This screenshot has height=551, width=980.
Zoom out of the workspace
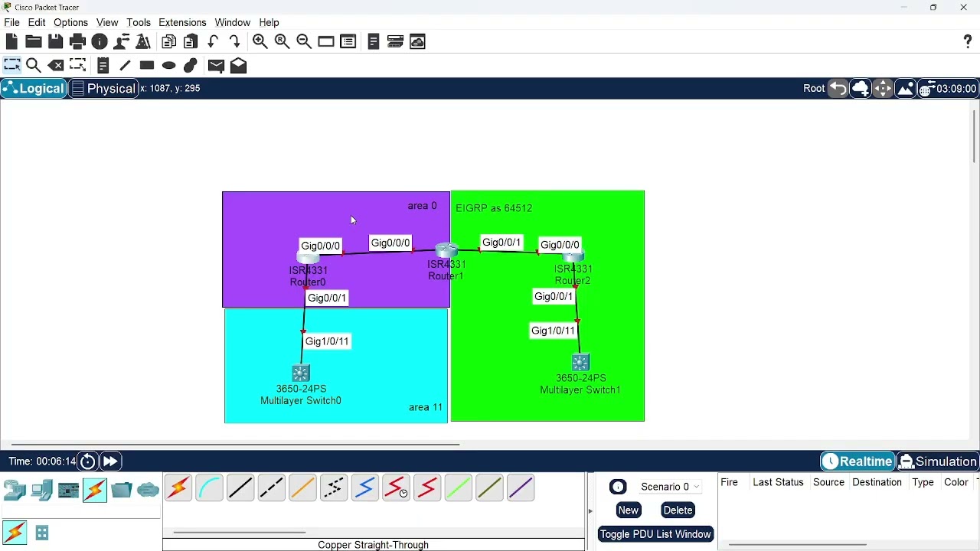click(x=304, y=41)
